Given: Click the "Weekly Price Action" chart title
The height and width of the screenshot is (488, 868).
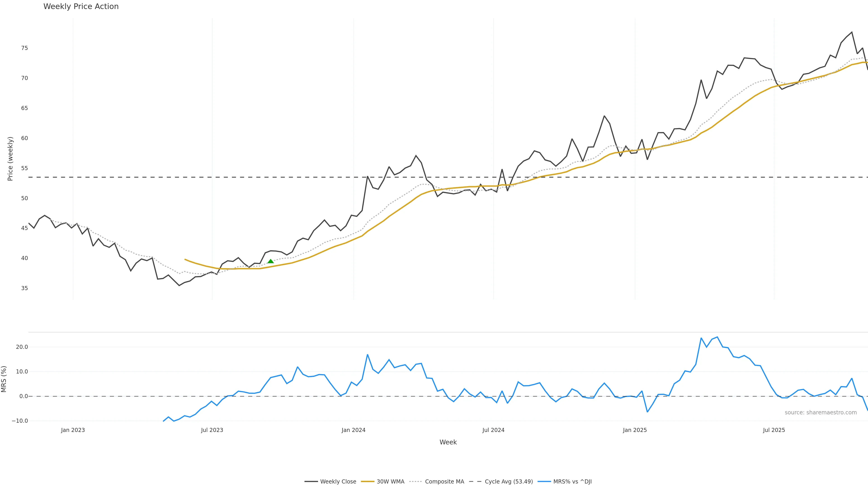Looking at the screenshot, I should pos(81,6).
